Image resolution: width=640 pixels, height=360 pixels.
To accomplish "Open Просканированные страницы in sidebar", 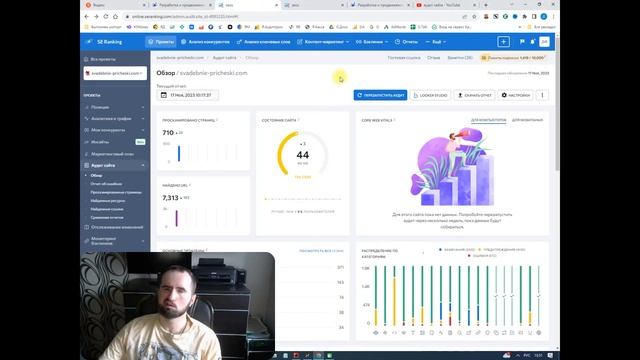I will (x=116, y=192).
